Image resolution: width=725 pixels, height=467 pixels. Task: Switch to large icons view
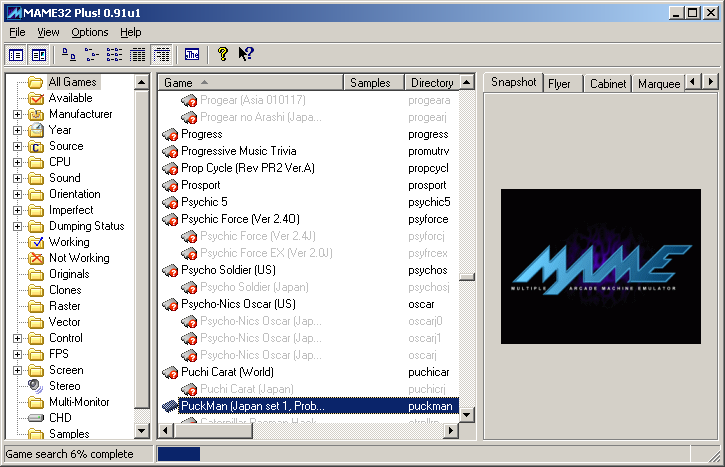69,54
